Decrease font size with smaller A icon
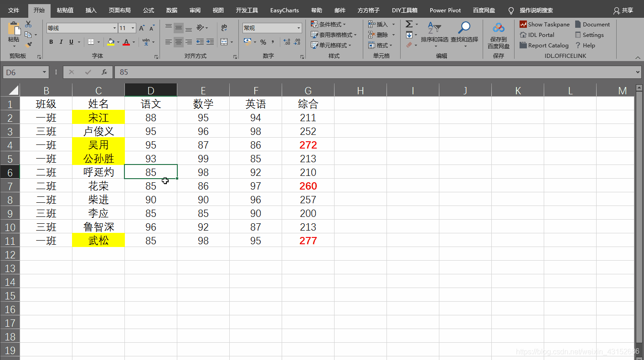 pyautogui.click(x=151, y=28)
